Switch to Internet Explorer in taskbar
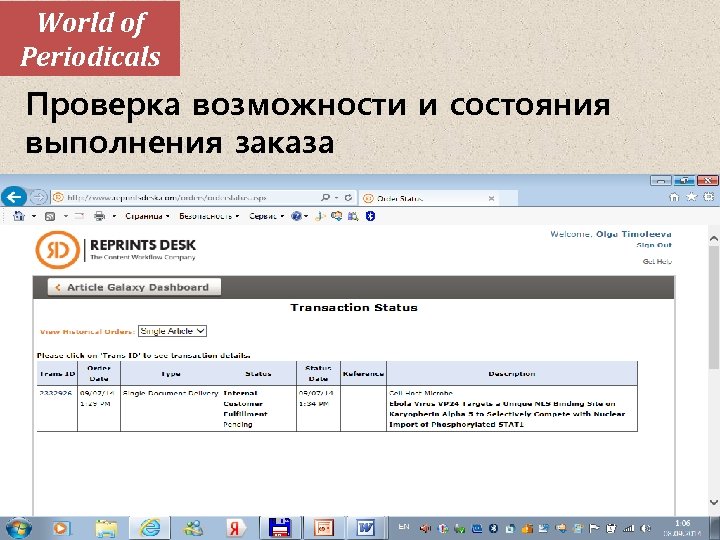The height and width of the screenshot is (540, 720). coord(150,528)
